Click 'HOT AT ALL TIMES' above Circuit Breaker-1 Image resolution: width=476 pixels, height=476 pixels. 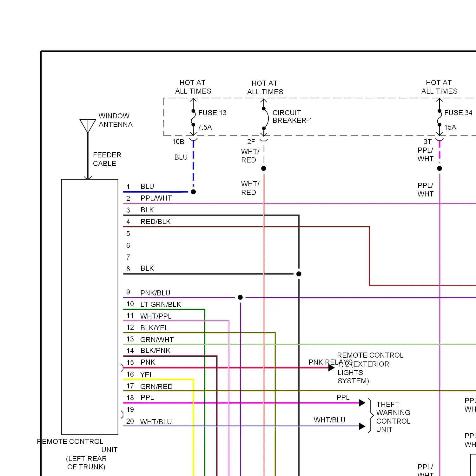(x=265, y=87)
